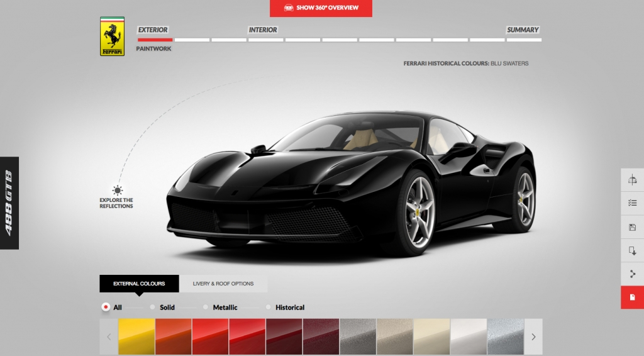Image resolution: width=644 pixels, height=356 pixels.
Task: Open the options checklist icon
Action: [x=632, y=203]
